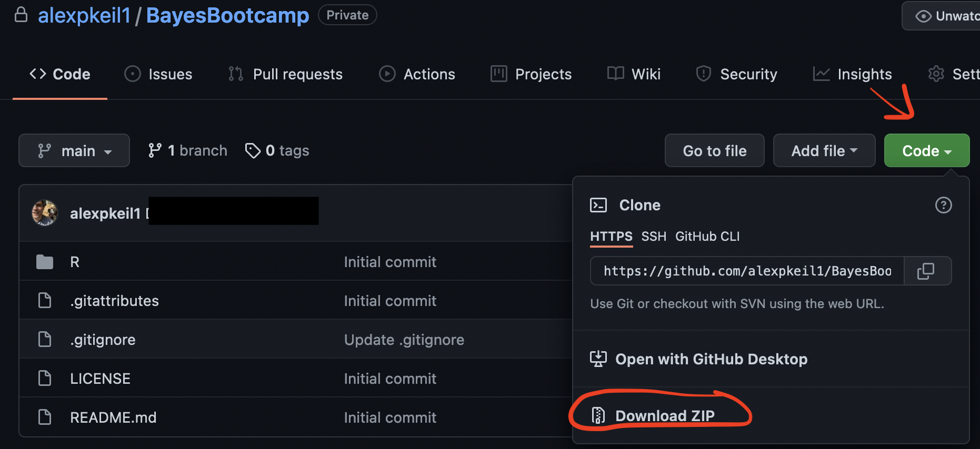The height and width of the screenshot is (449, 980).
Task: Click the lock icon beside repository name
Action: pos(21,15)
